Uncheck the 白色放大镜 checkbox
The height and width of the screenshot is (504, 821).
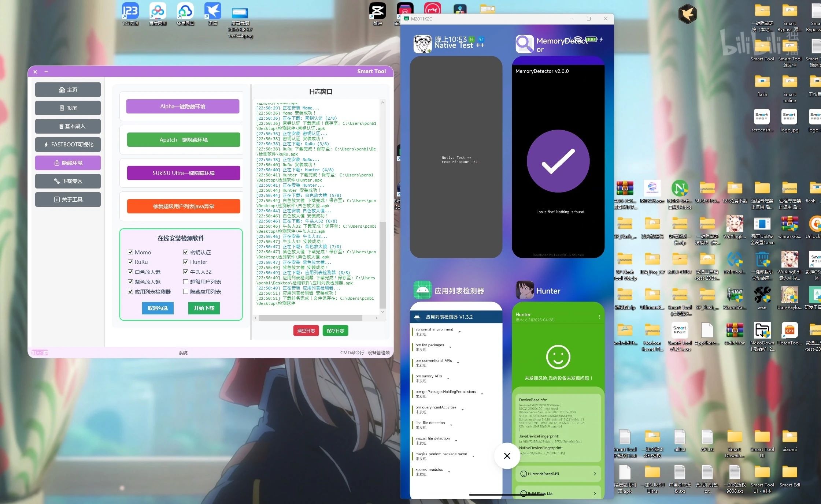[130, 272]
